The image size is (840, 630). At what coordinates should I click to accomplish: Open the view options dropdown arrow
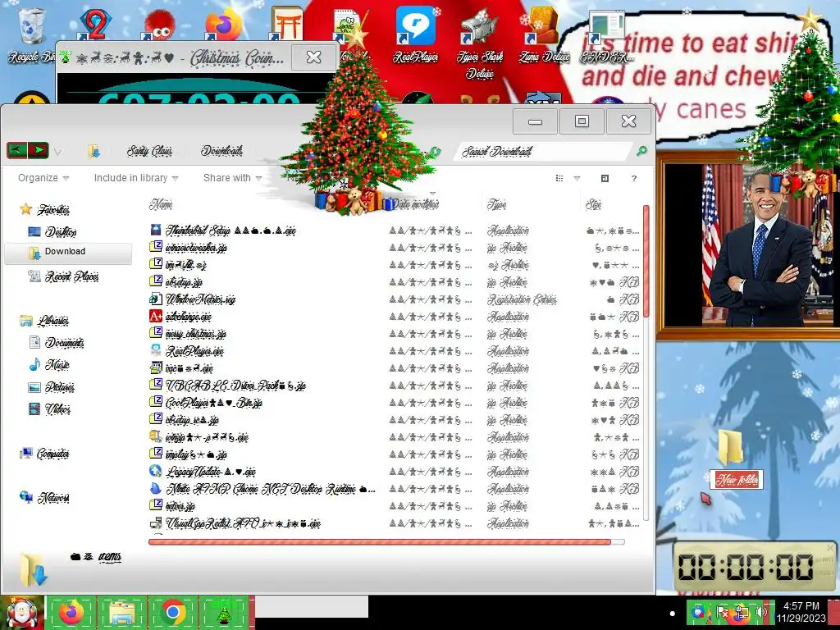(x=577, y=178)
